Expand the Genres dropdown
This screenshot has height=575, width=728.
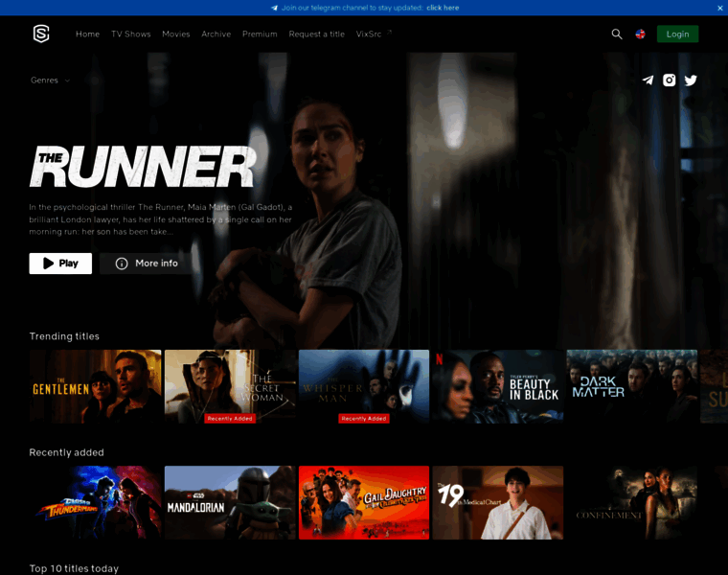(50, 80)
